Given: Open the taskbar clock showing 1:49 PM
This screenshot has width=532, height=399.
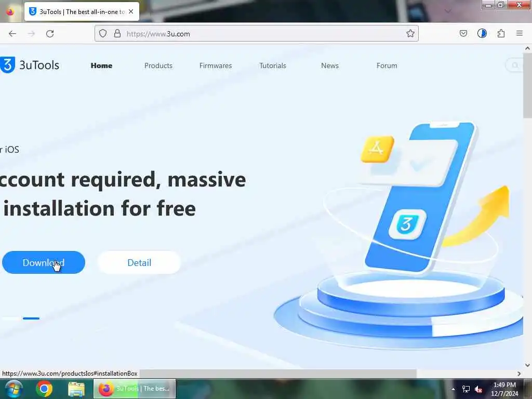Looking at the screenshot, I should (504, 389).
